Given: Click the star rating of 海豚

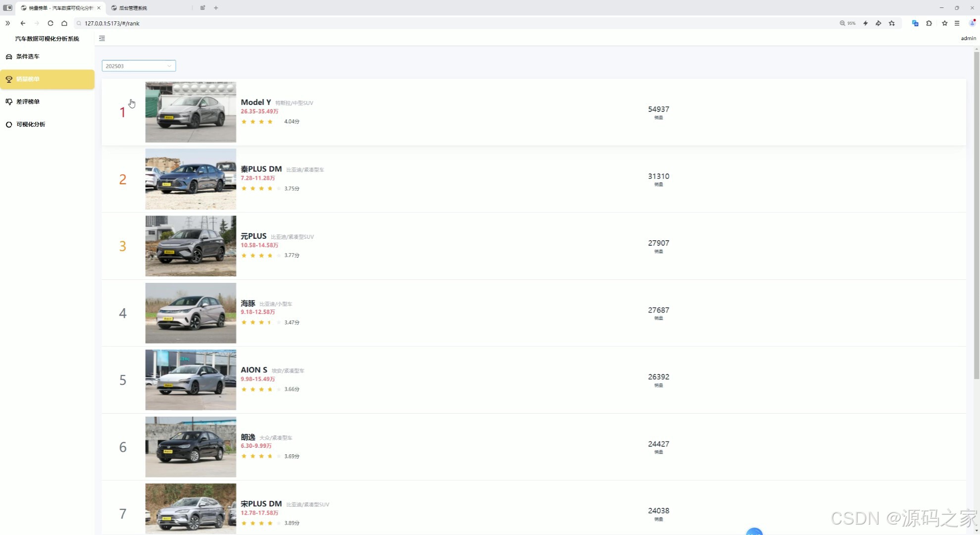Looking at the screenshot, I should pyautogui.click(x=261, y=322).
